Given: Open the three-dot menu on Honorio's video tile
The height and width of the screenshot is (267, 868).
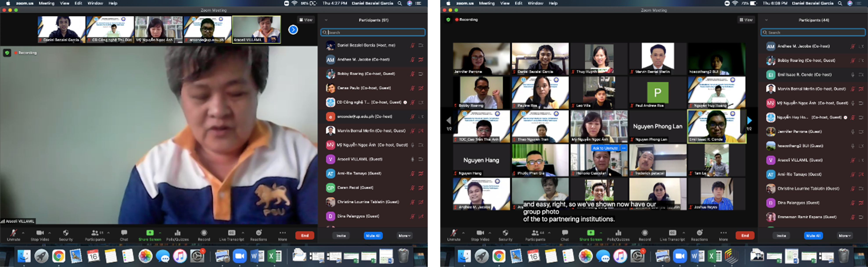Looking at the screenshot, I should click(x=624, y=148).
